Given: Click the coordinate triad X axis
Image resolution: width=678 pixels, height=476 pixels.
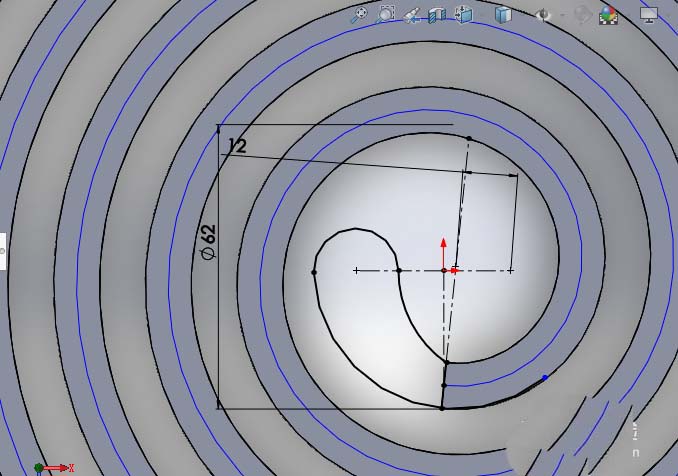Looking at the screenshot, I should 58,468.
